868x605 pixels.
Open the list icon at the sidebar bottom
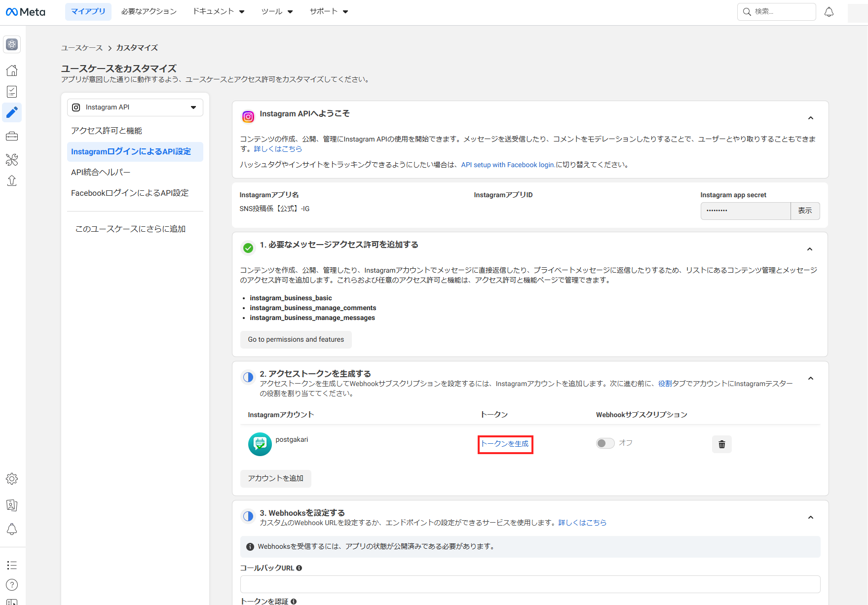(12, 565)
